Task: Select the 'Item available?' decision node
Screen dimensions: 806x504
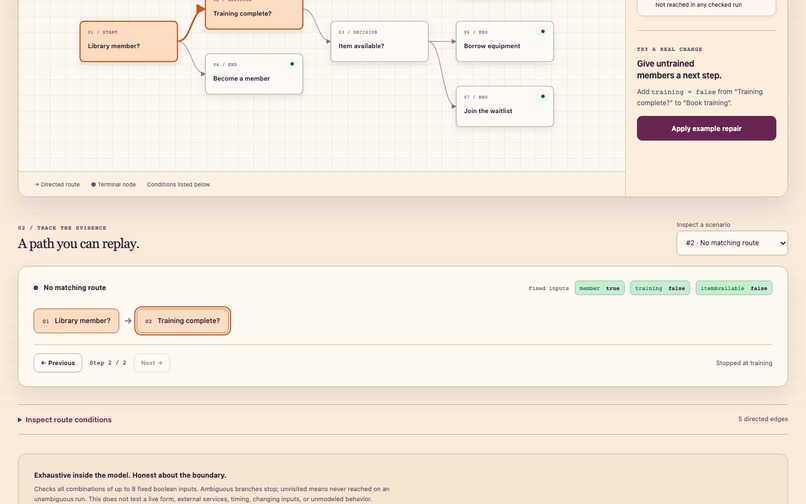Action: tap(379, 41)
